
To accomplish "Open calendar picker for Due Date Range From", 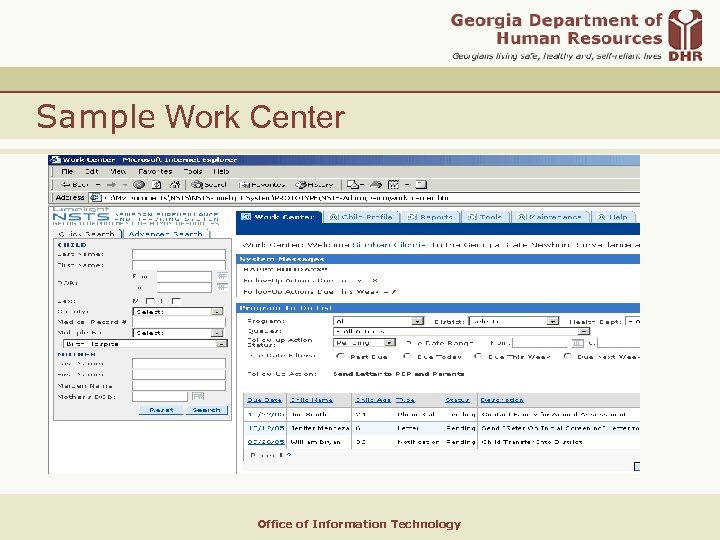I will point(578,343).
